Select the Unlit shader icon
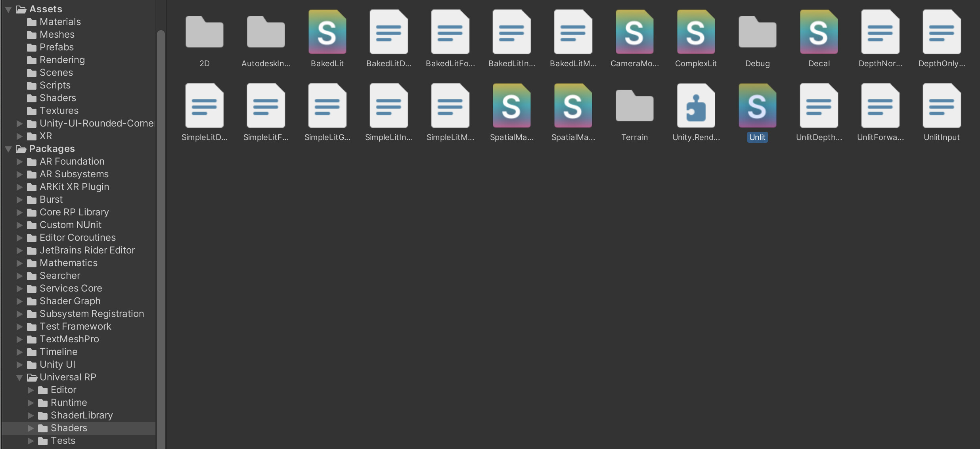This screenshot has width=980, height=449. point(757,106)
